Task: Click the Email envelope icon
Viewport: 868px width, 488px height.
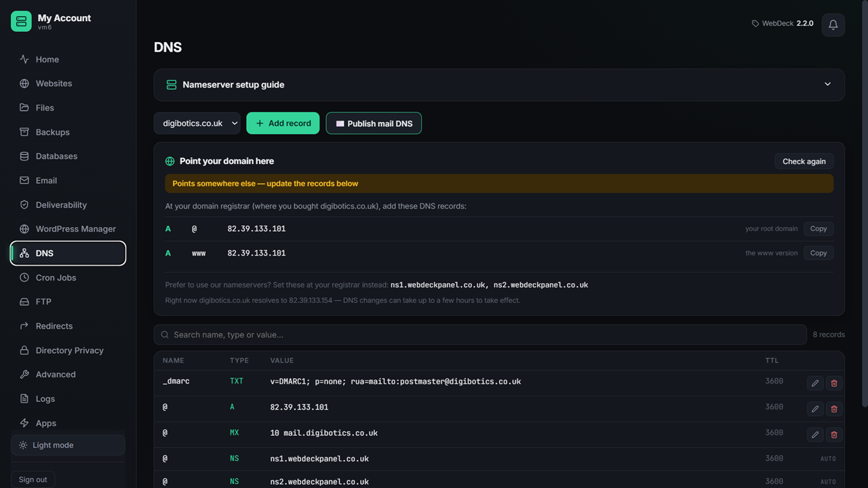Action: point(24,180)
